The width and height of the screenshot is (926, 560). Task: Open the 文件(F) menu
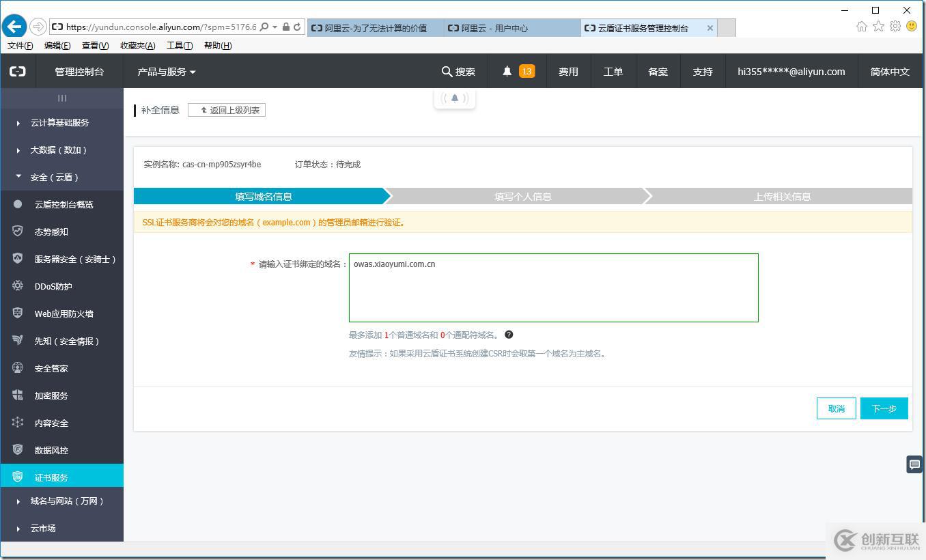tap(20, 46)
